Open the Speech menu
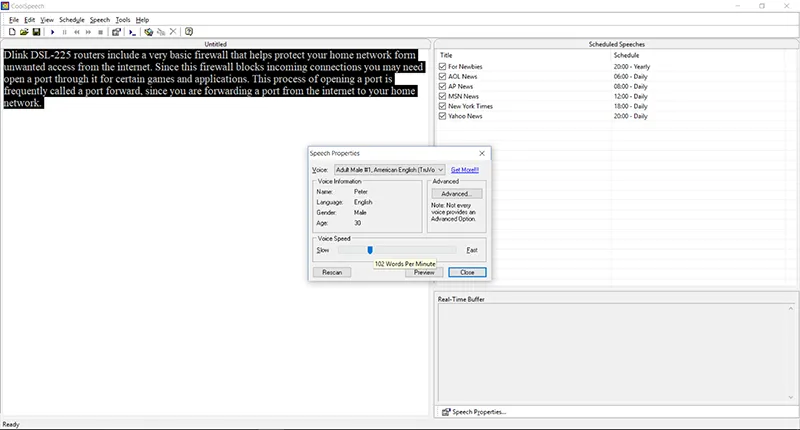 click(x=100, y=19)
